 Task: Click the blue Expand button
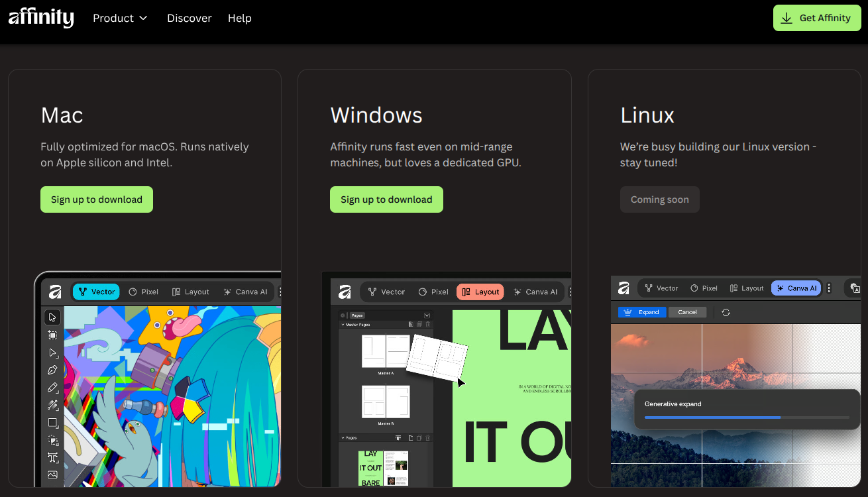pos(641,312)
